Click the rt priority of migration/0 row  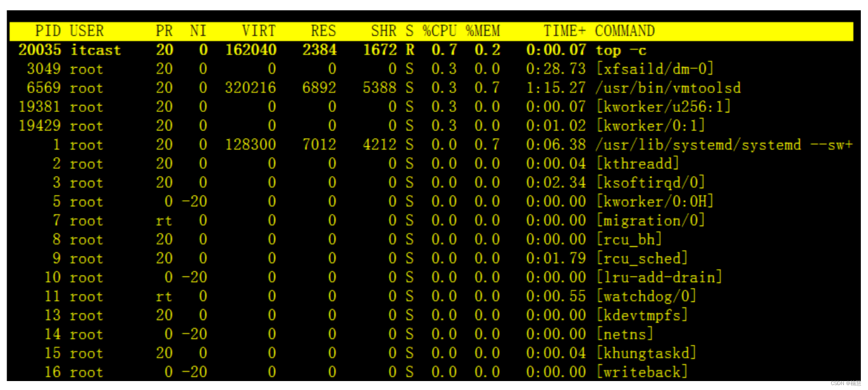tap(164, 220)
